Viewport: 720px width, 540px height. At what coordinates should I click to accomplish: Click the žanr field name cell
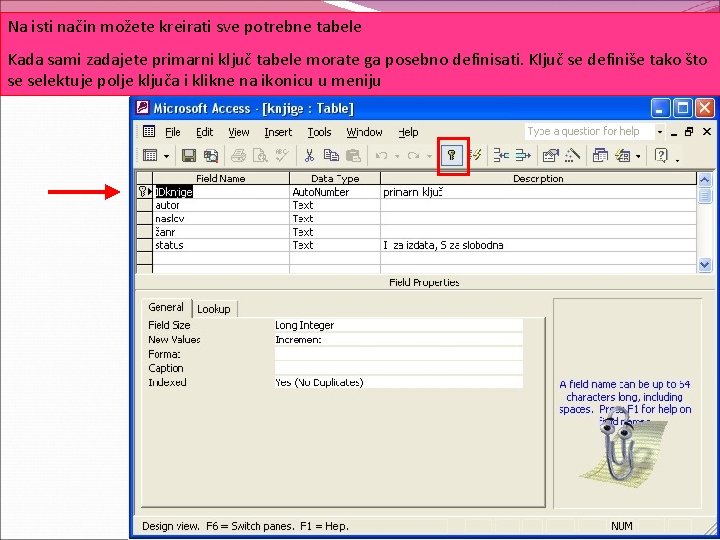click(x=221, y=232)
